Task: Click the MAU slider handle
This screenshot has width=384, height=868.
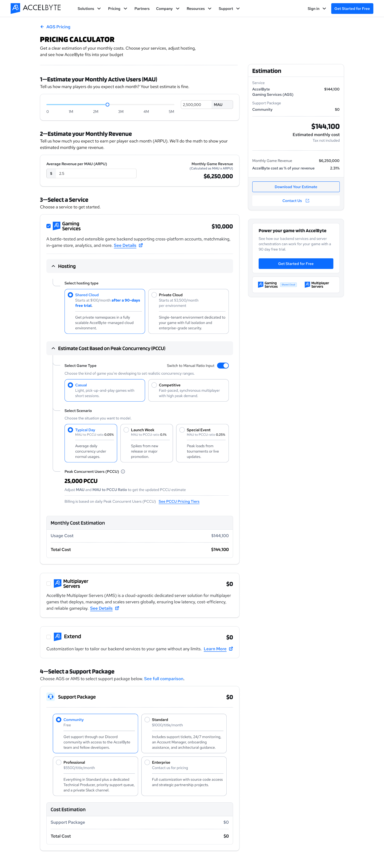Action: pos(107,104)
